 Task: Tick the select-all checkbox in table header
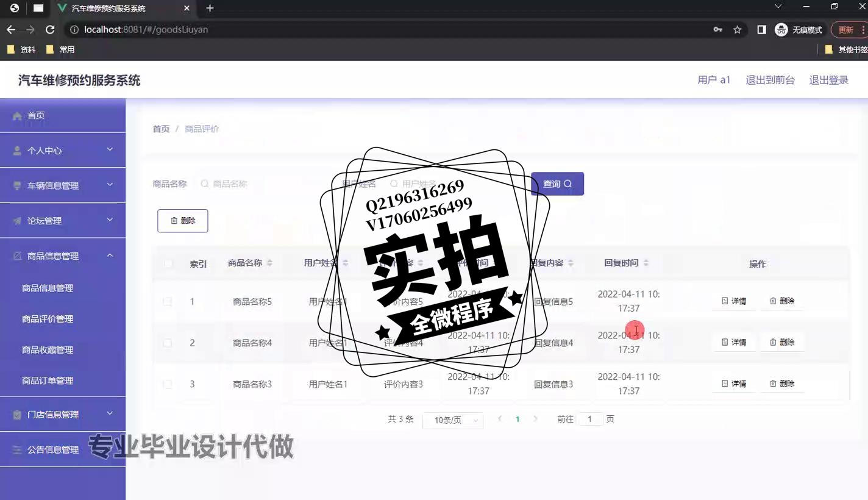(168, 263)
